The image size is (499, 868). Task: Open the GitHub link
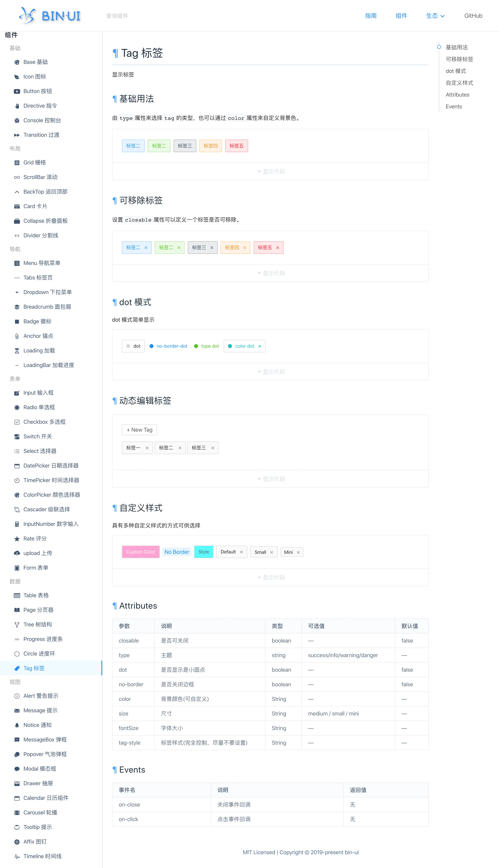(x=473, y=16)
